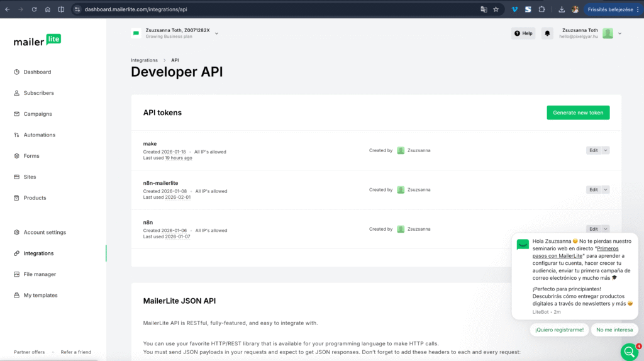Open the browser extensions puzzle icon
Image resolution: width=644 pixels, height=361 pixels.
tap(541, 9)
